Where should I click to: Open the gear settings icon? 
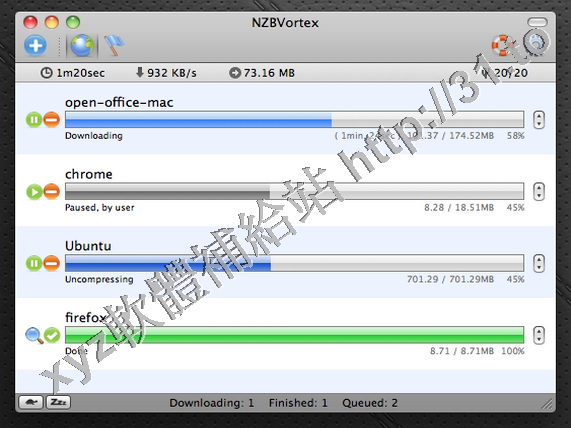click(x=537, y=43)
